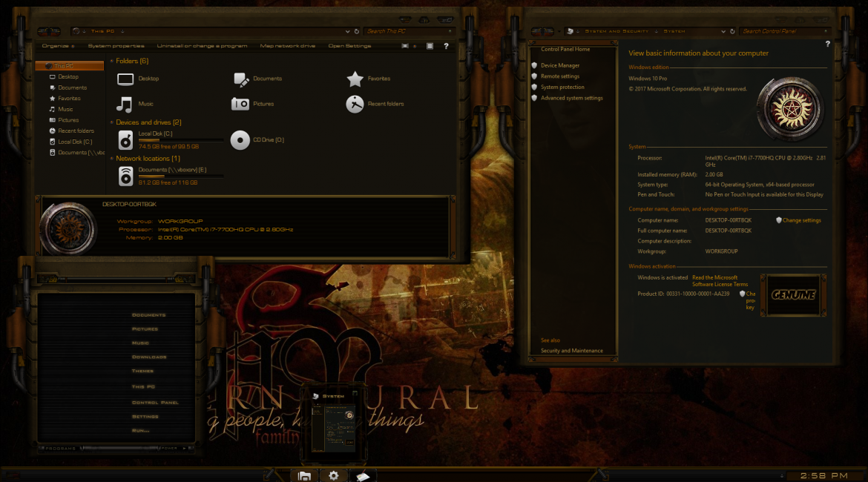
Task: Open the Control Panel address bar history dropdown
Action: [x=723, y=32]
